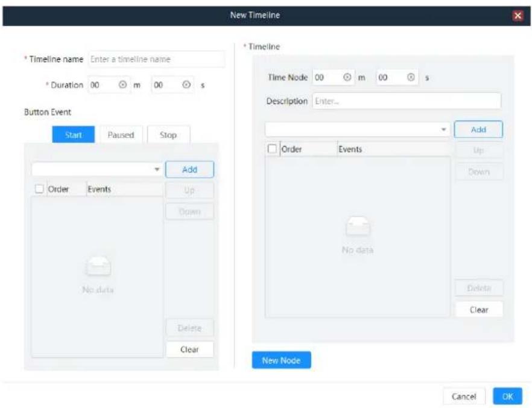532x408 pixels.
Task: Switch to the Paused tab
Action: tap(121, 135)
